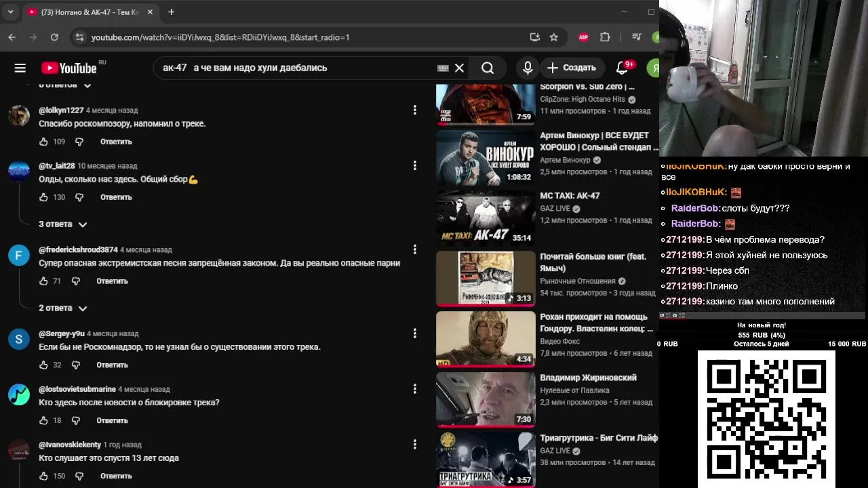The image size is (868, 488).
Task: Open "MC TAXI: AK-47" video thumbnail
Action: click(x=486, y=218)
